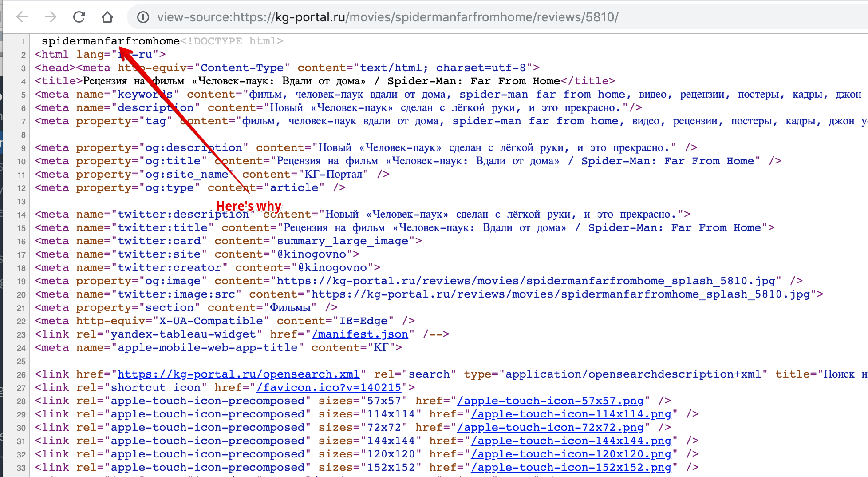The height and width of the screenshot is (477, 868).
Task: Open apple-touch-icon-120x120.png link
Action: coord(571,454)
